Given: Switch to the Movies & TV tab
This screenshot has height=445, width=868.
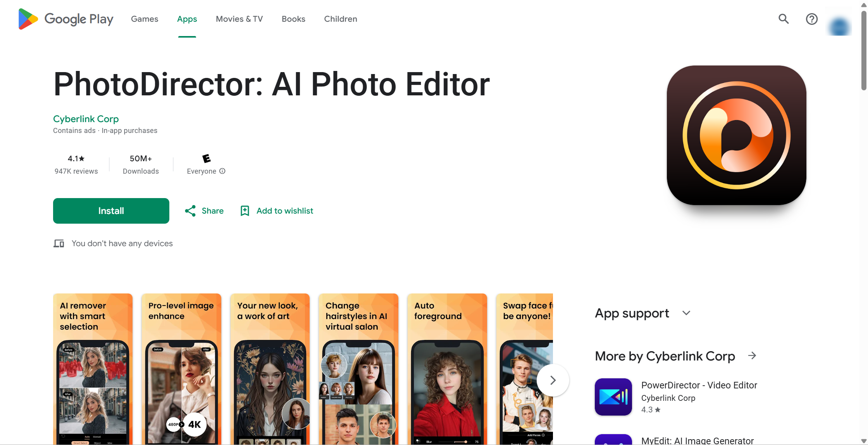Looking at the screenshot, I should click(239, 19).
